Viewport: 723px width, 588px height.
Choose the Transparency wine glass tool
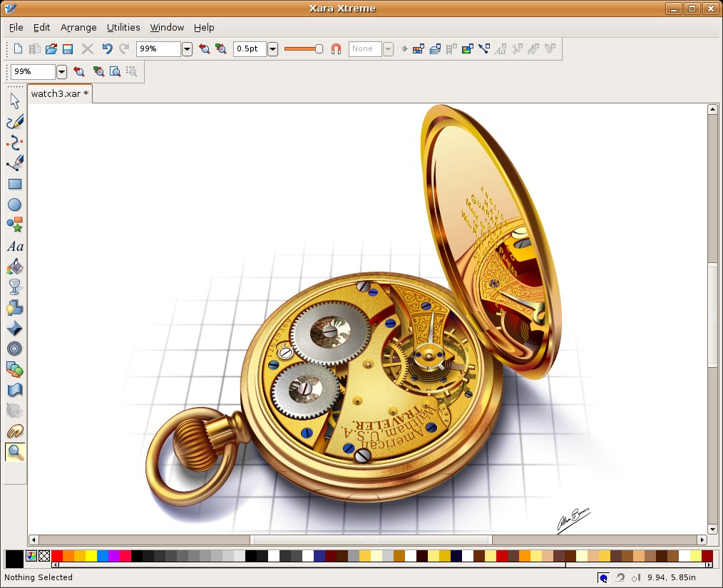coord(14,287)
